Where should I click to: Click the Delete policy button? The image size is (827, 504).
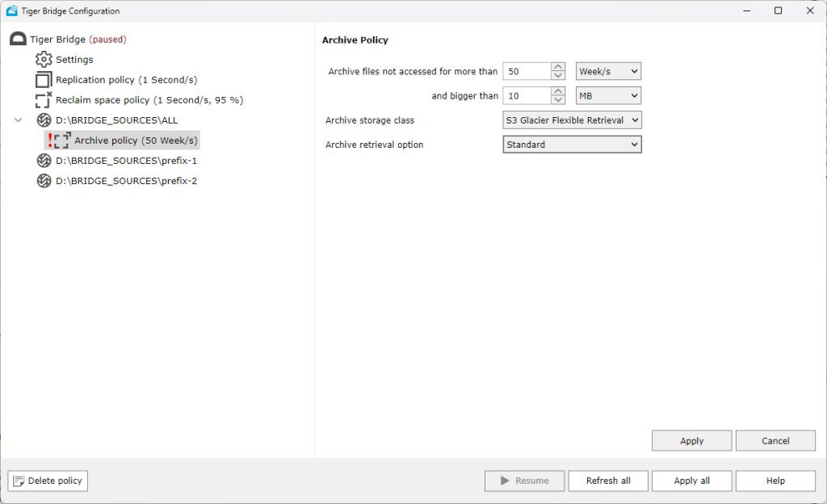click(48, 481)
